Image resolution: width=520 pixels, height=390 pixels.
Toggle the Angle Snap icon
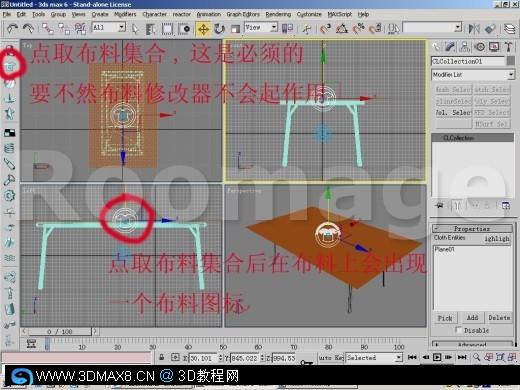[x=342, y=29]
